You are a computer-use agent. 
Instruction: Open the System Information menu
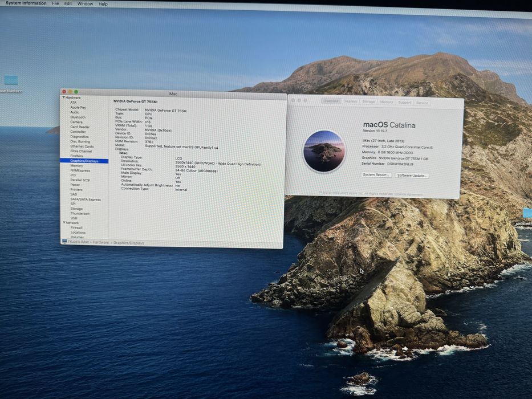click(26, 3)
